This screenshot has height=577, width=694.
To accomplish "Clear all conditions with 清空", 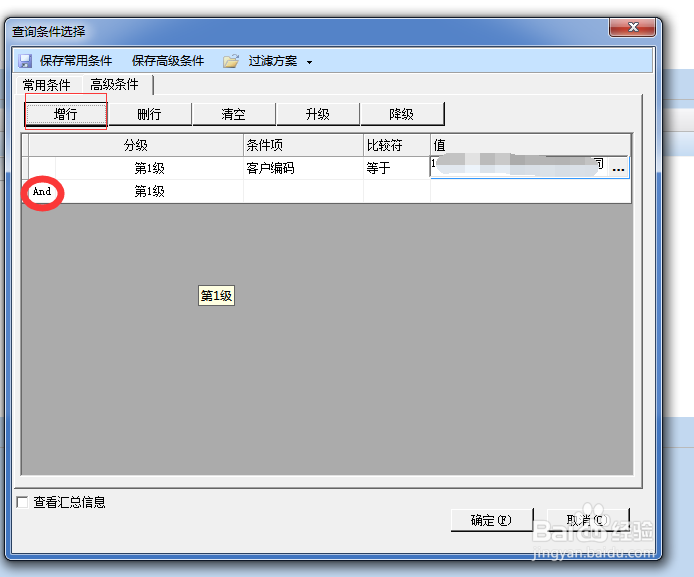I will pyautogui.click(x=234, y=114).
